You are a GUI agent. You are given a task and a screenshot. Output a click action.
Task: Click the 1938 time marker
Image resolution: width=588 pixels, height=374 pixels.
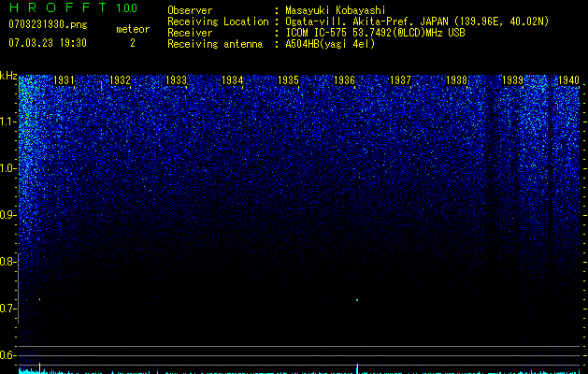[x=456, y=80]
